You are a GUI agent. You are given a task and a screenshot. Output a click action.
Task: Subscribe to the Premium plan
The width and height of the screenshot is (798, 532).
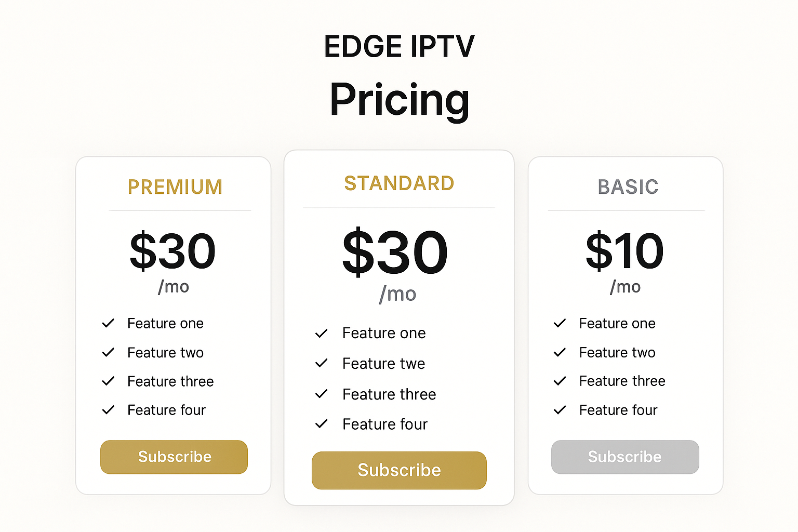coord(174,457)
